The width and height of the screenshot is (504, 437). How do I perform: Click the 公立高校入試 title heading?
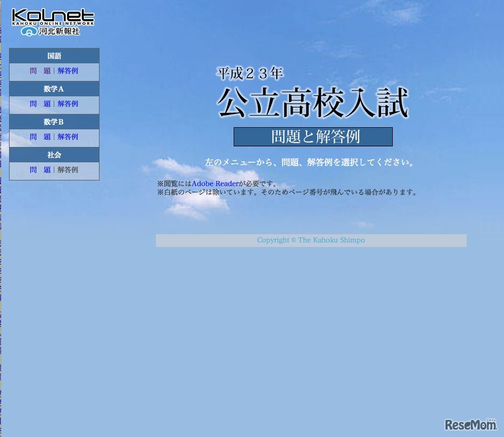313,103
